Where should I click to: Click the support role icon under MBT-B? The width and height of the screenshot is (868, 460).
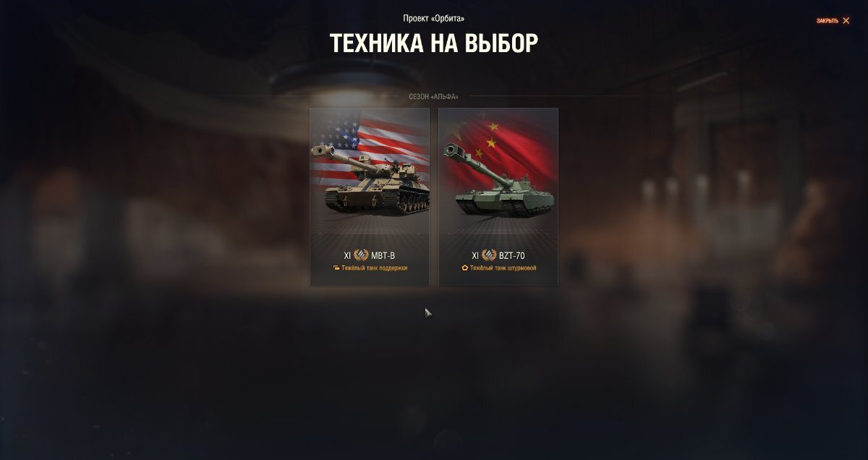click(x=336, y=268)
